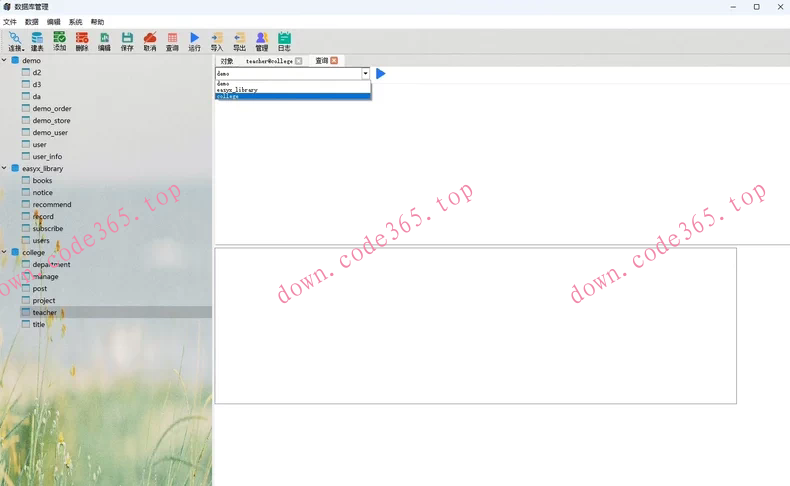Select the college database in the tree
Image resolution: width=790 pixels, height=486 pixels.
point(33,252)
